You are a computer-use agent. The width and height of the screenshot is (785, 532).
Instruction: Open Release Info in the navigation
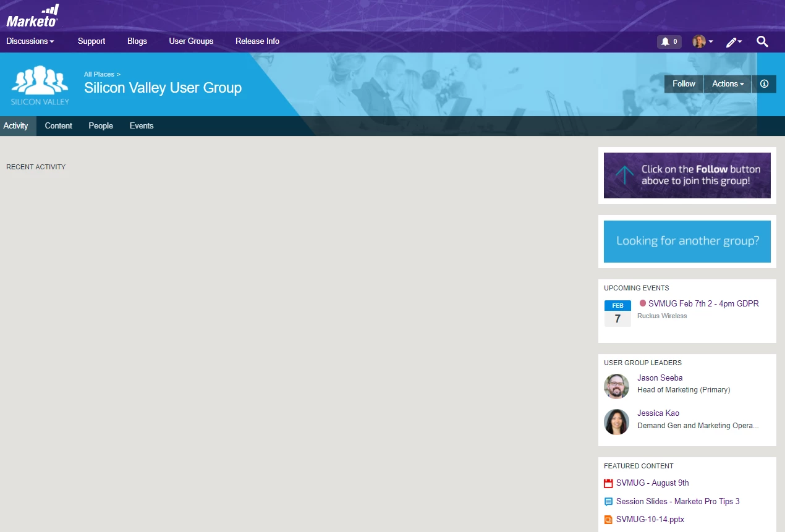click(257, 41)
